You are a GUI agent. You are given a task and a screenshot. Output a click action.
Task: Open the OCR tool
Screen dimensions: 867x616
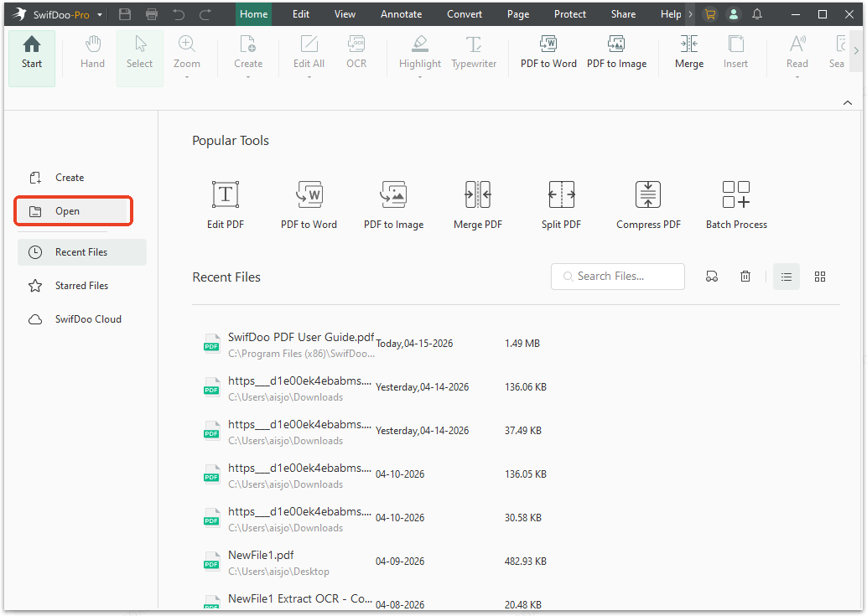[356, 54]
